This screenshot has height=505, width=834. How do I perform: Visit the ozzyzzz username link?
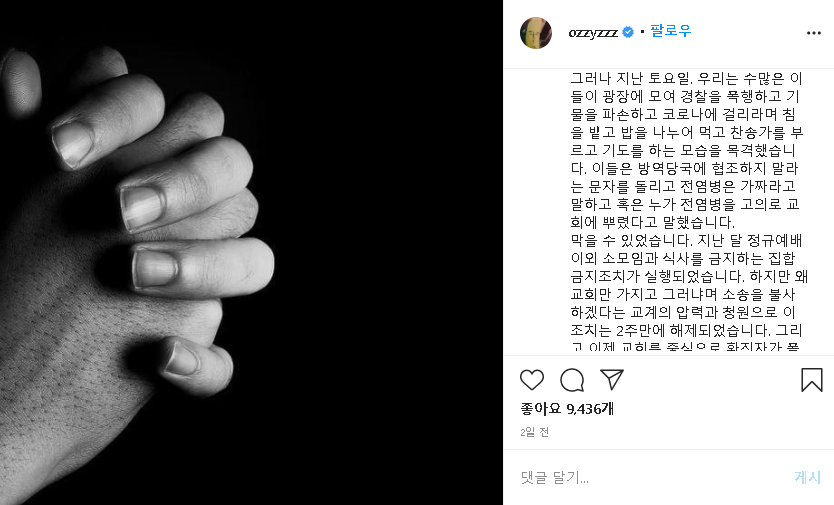point(593,33)
